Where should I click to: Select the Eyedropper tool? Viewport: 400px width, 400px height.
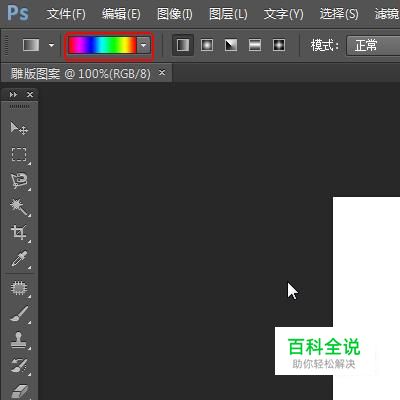tap(19, 259)
